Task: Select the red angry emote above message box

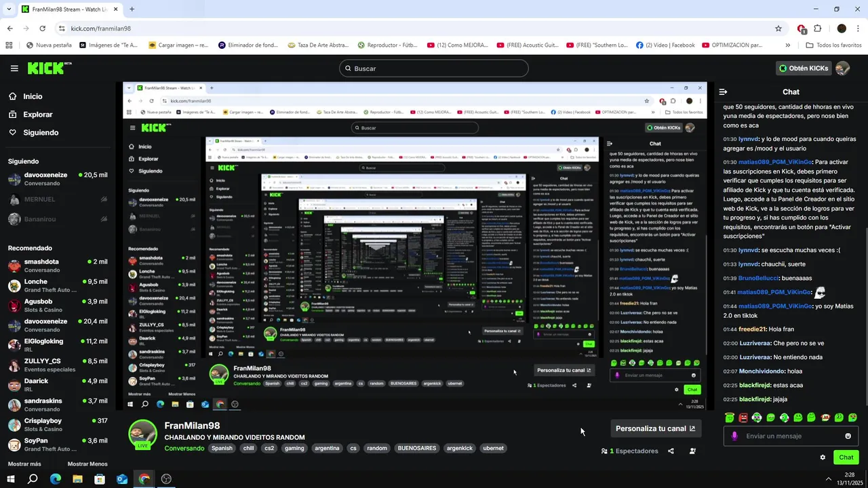Action: pyautogui.click(x=743, y=418)
